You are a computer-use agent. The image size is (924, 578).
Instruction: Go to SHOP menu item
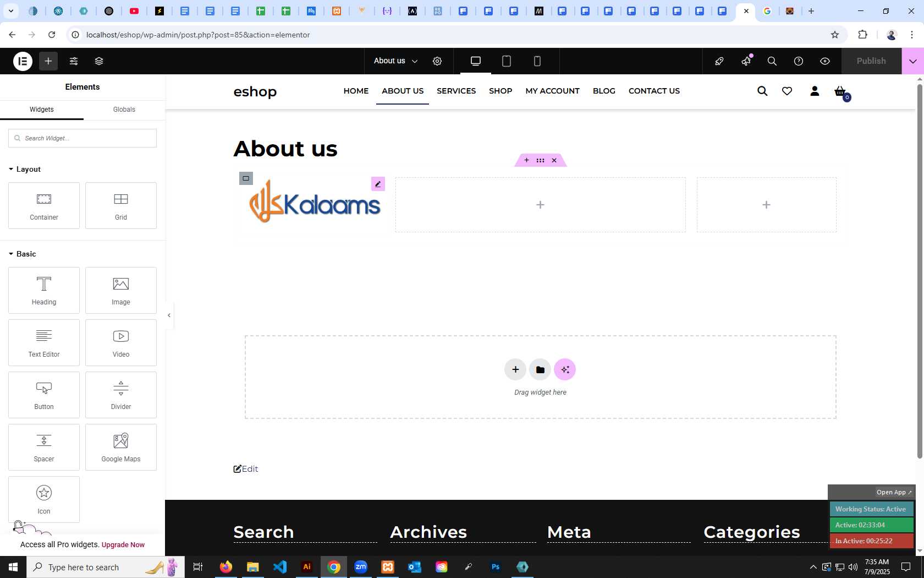[x=501, y=91]
